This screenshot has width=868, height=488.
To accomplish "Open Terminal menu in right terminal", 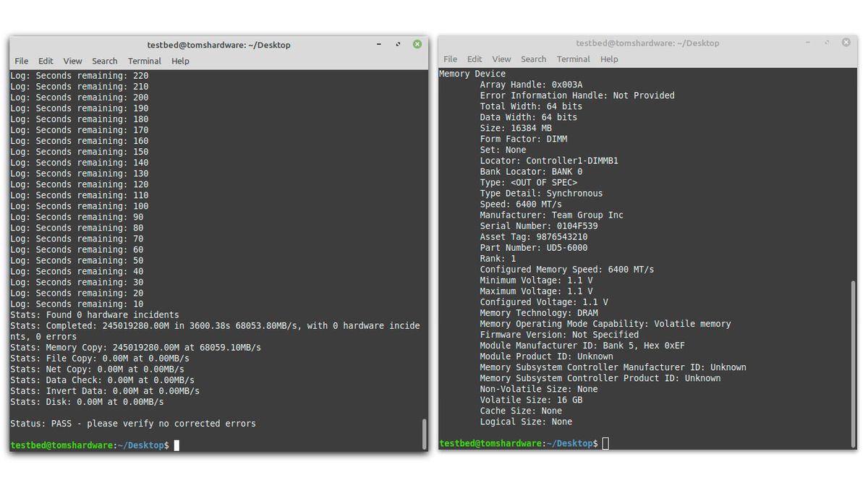I will click(574, 59).
